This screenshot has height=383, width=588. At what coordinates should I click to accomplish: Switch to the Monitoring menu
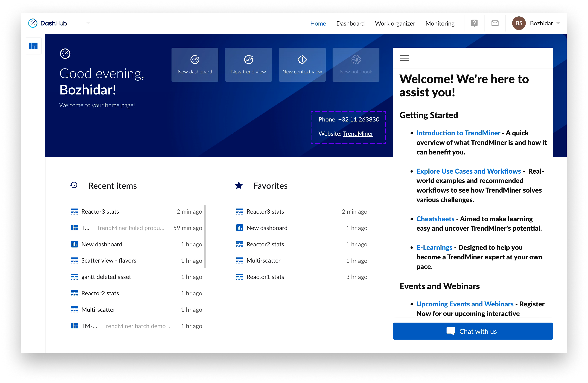tap(440, 23)
